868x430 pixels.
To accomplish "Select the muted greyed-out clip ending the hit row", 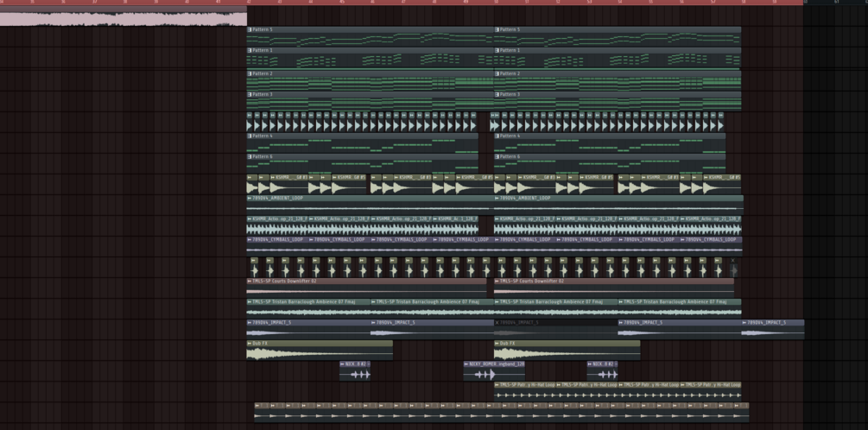I will (x=733, y=268).
